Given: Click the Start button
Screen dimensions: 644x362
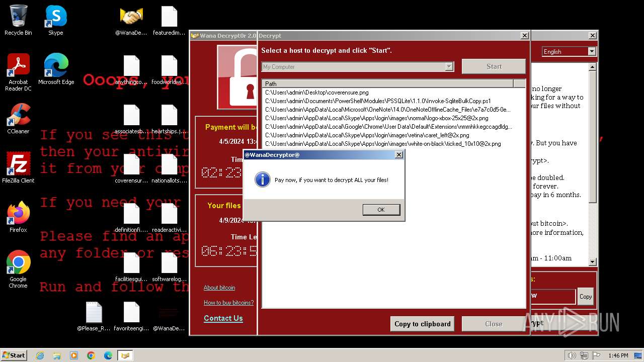Looking at the screenshot, I should click(x=14, y=355).
